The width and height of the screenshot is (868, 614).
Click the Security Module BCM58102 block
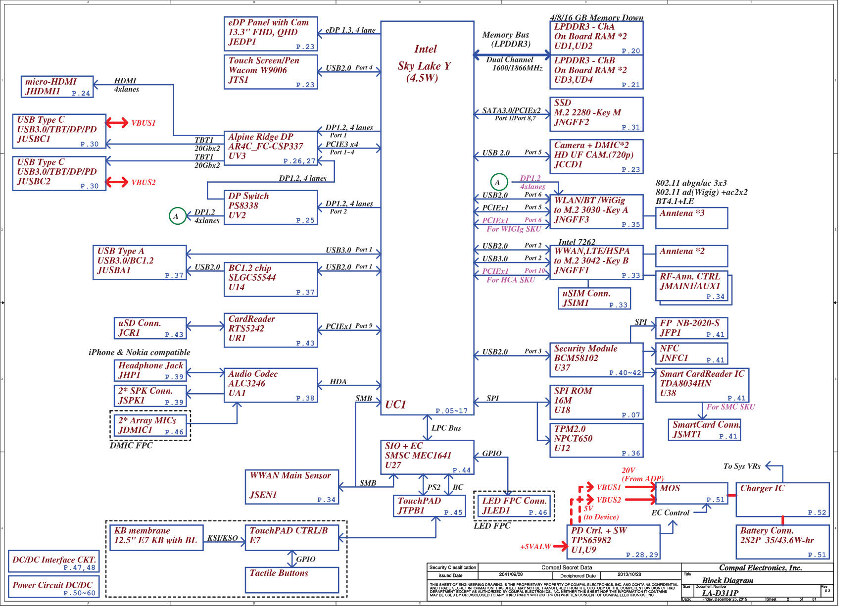click(x=596, y=360)
